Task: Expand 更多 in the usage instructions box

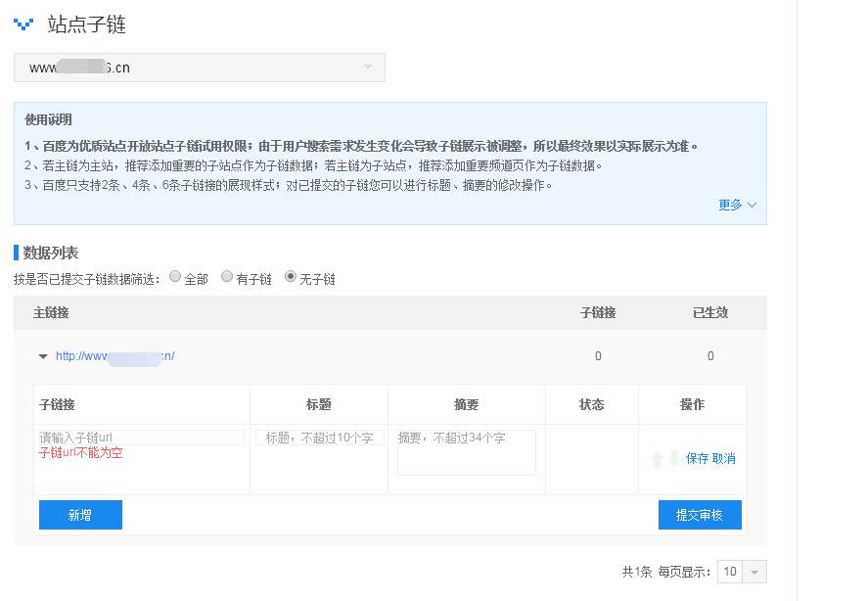Action: (736, 205)
